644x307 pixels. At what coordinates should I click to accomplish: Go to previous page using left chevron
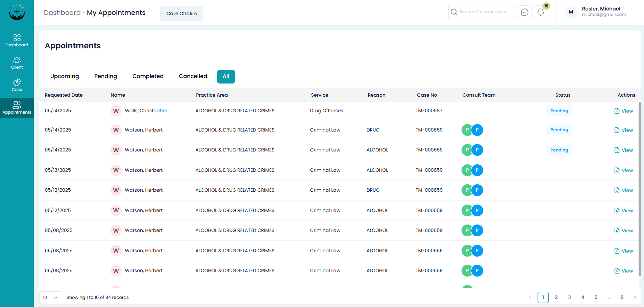530,298
